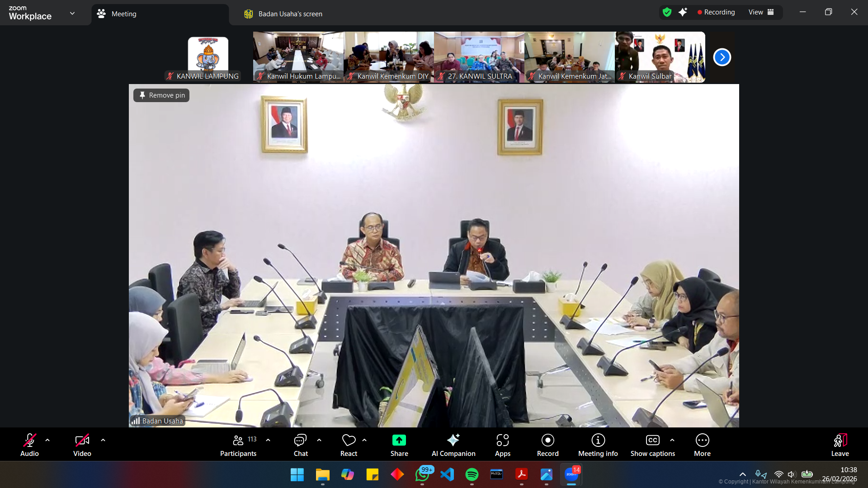Screen dimensions: 868x488
Task: Open the Chat panel icon
Action: click(300, 440)
